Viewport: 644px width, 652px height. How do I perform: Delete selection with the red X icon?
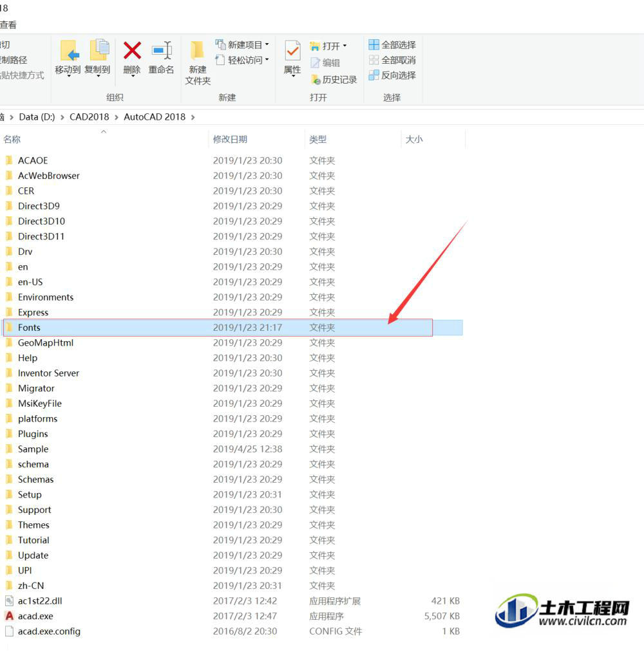(132, 51)
